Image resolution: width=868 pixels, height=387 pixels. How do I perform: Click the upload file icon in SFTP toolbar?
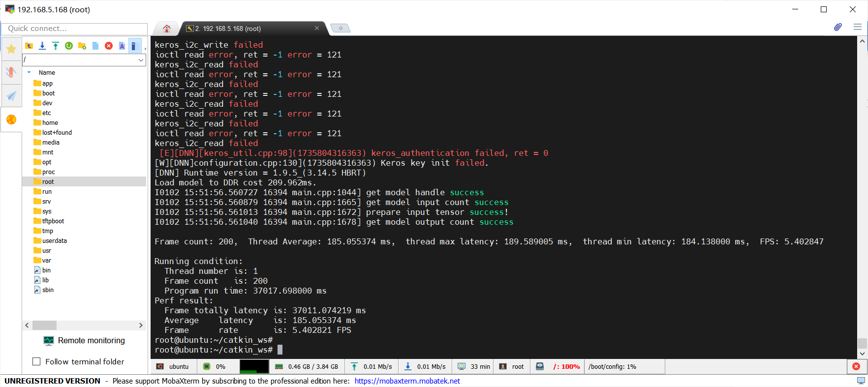[x=56, y=46]
